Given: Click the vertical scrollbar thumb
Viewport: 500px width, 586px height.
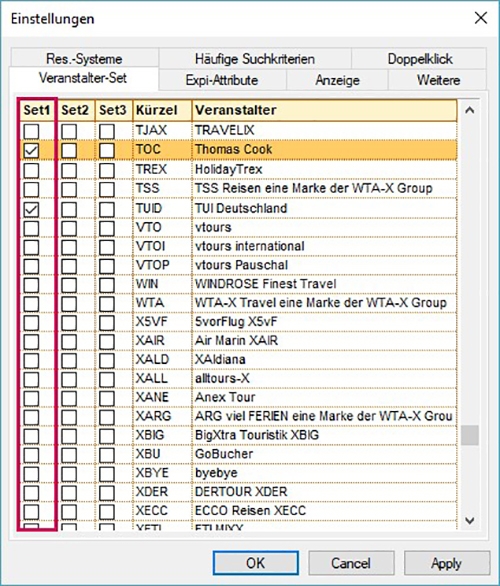Looking at the screenshot, I should coord(470,435).
